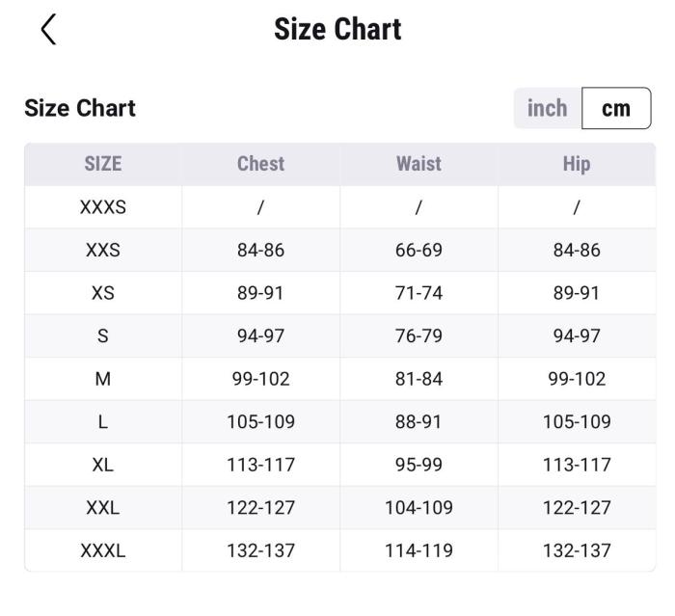The image size is (675, 616).
Task: Click the SIZE column header
Action: click(x=103, y=164)
